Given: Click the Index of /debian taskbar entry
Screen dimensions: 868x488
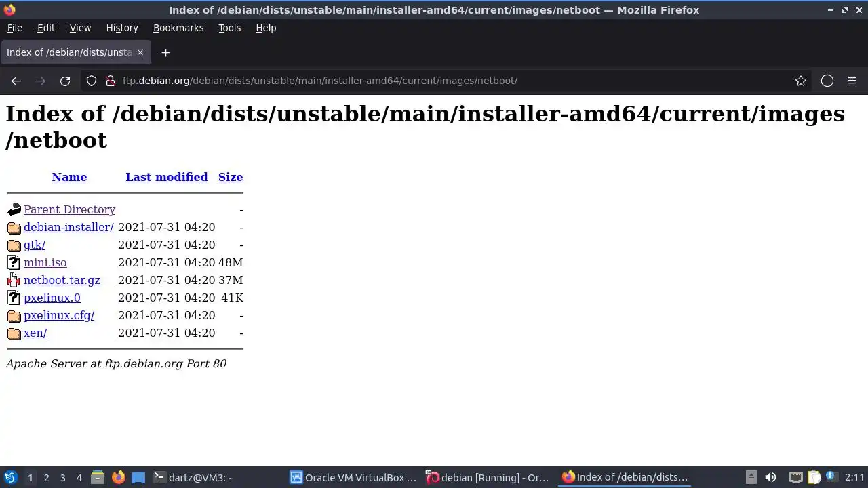Looking at the screenshot, I should click(626, 477).
